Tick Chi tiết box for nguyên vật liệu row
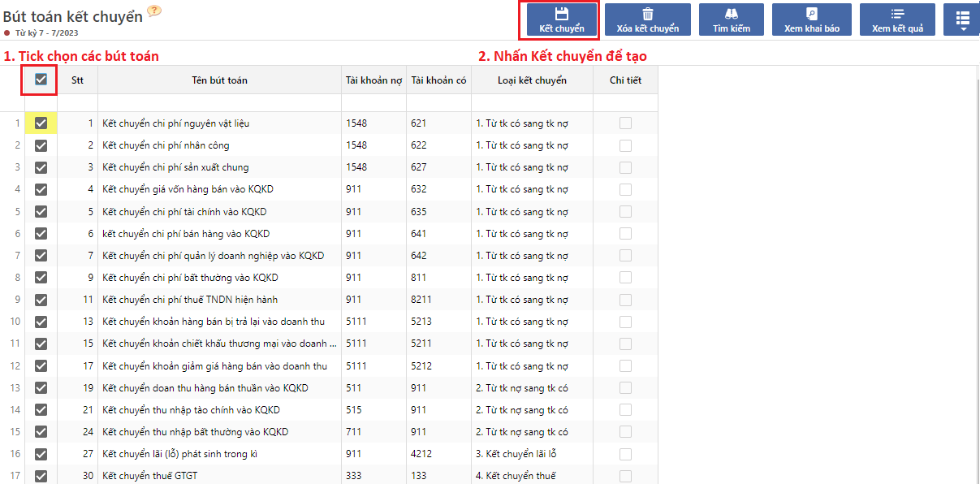980x484 pixels. [x=625, y=123]
